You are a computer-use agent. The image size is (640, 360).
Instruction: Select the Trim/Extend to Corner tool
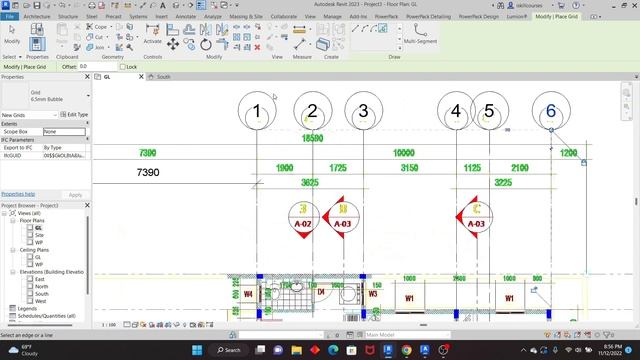click(222, 44)
